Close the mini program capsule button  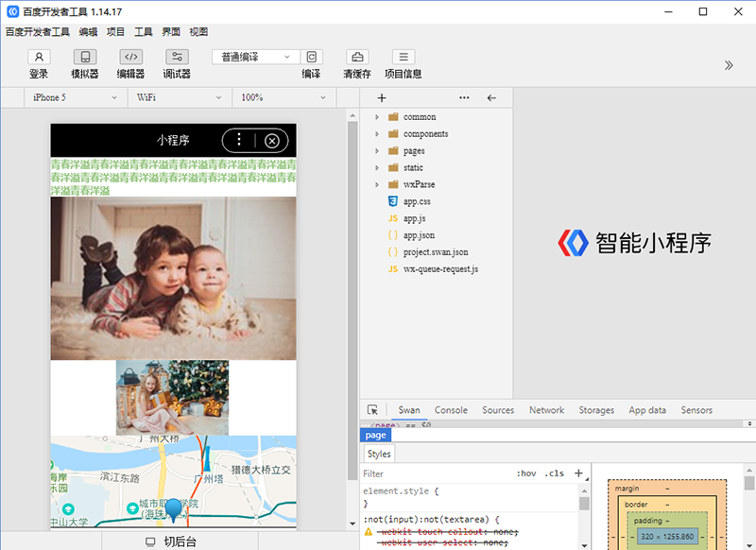pyautogui.click(x=272, y=141)
